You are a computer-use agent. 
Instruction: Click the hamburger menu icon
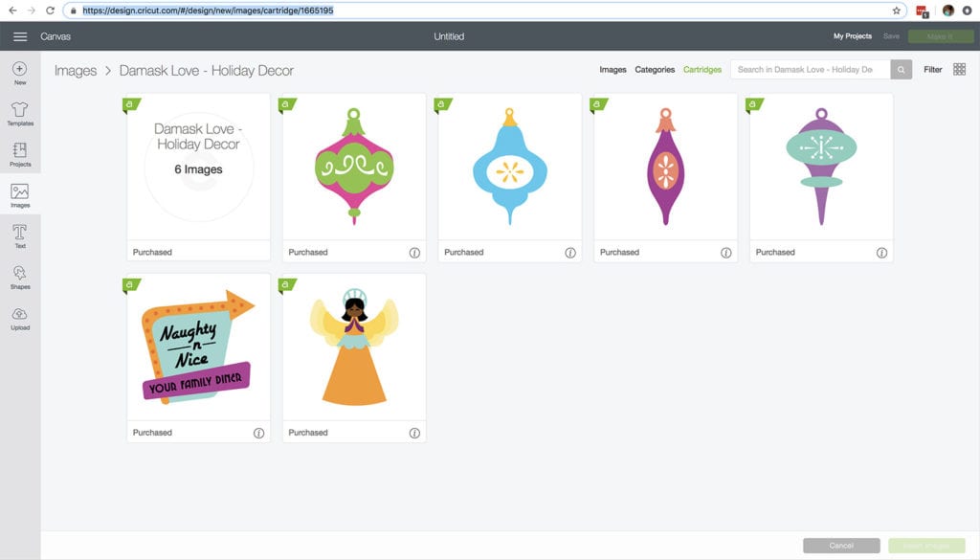pyautogui.click(x=20, y=36)
